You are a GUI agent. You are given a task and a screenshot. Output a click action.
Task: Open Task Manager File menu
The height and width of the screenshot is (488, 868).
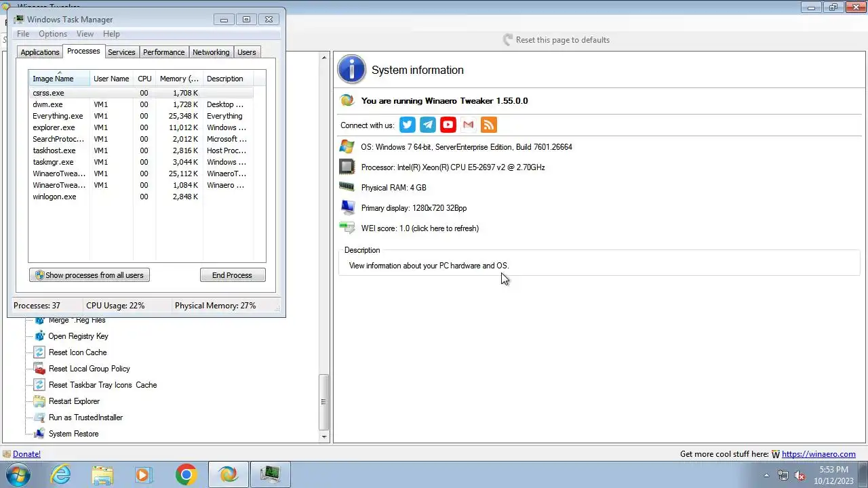23,34
